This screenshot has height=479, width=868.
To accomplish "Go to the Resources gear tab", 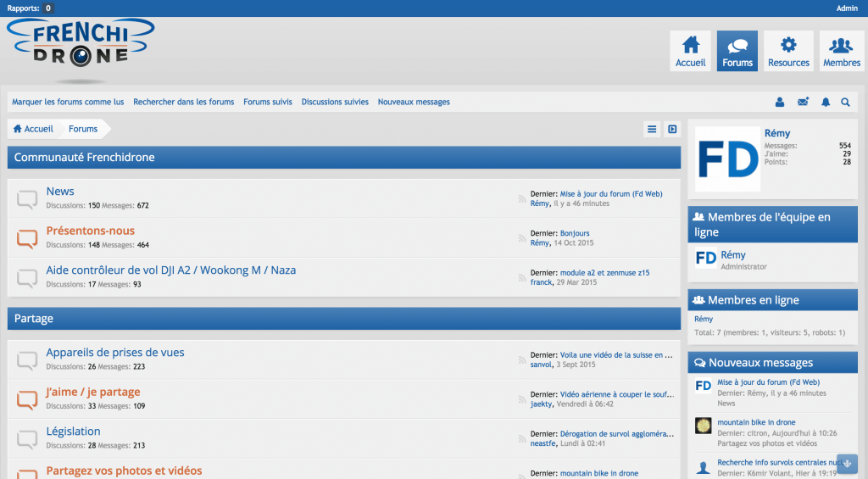I will coord(788,52).
